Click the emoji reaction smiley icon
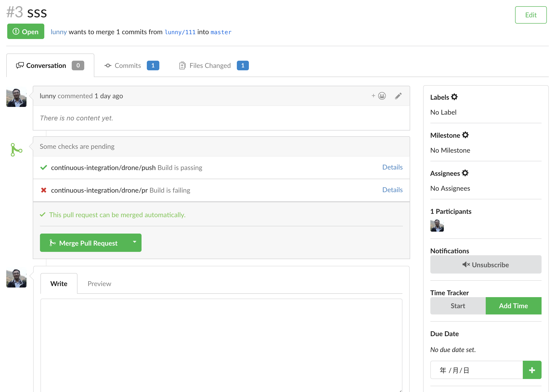The image size is (556, 392). (x=382, y=95)
